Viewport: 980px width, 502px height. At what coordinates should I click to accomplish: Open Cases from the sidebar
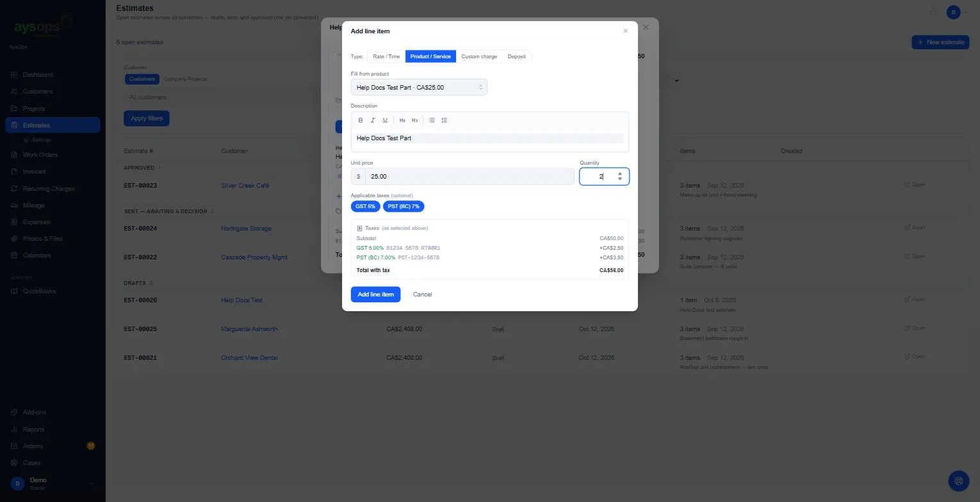coord(31,463)
